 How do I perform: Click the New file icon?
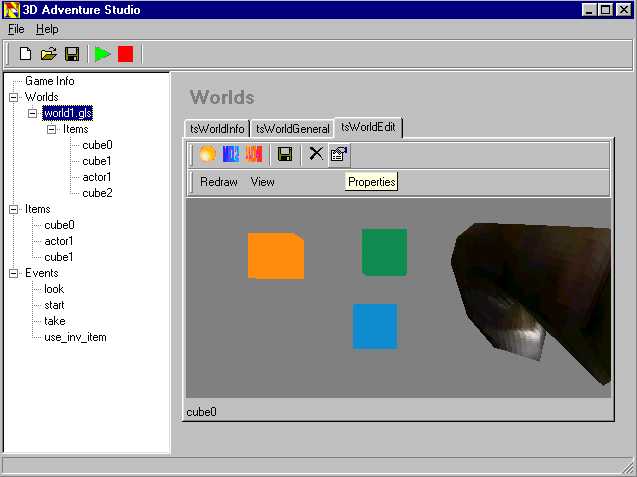point(26,54)
